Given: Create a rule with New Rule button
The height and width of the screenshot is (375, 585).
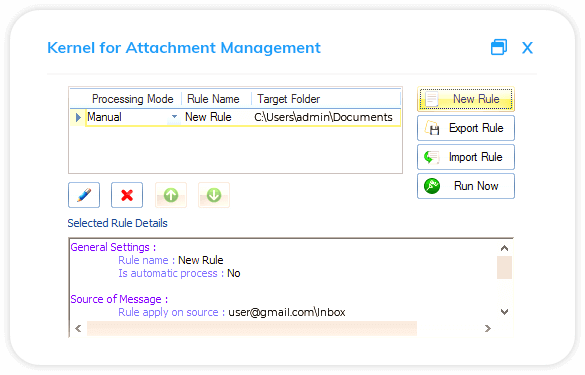Looking at the screenshot, I should (466, 99).
